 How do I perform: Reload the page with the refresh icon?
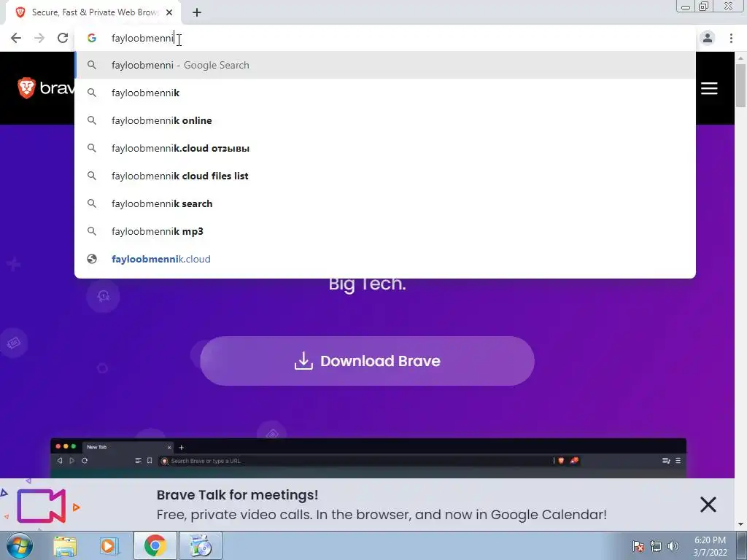(63, 38)
